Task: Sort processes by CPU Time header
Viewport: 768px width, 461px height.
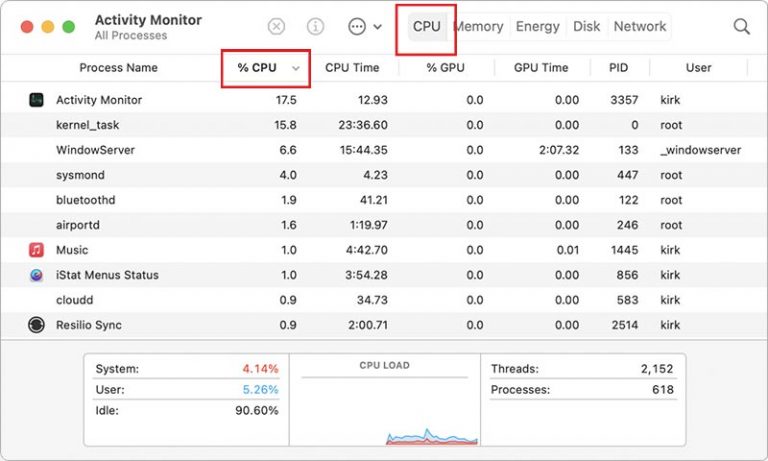Action: click(x=352, y=68)
